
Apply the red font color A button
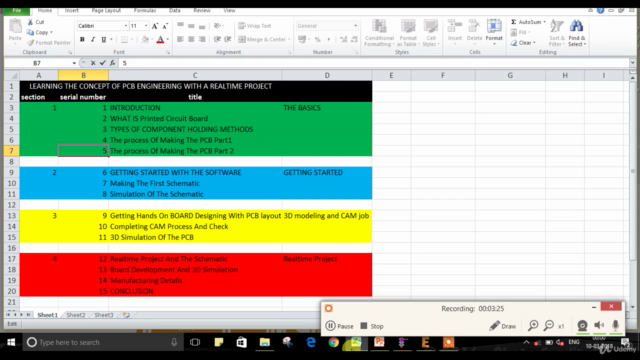[160, 40]
